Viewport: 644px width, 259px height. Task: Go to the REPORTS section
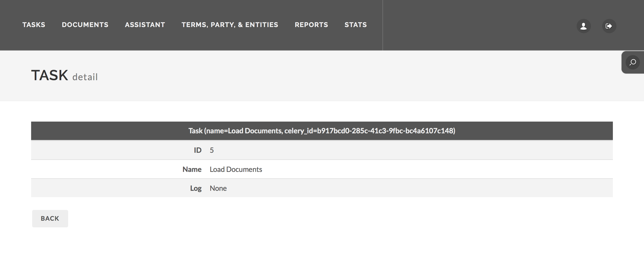click(311, 25)
